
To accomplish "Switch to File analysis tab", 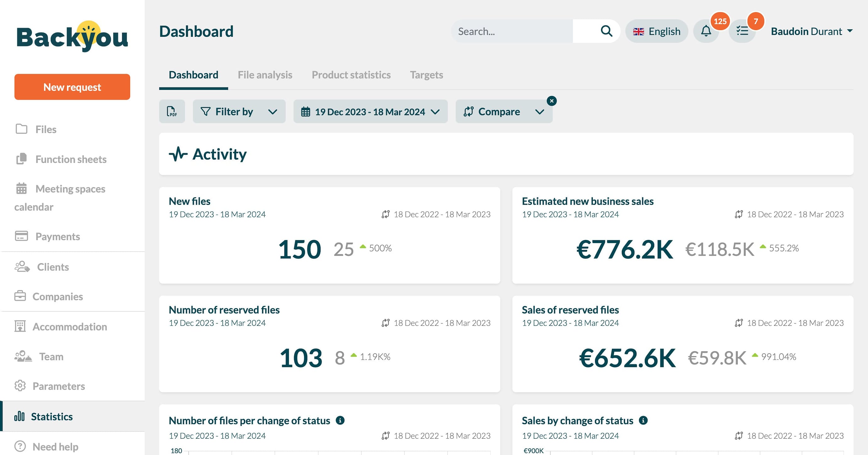I will (x=265, y=75).
